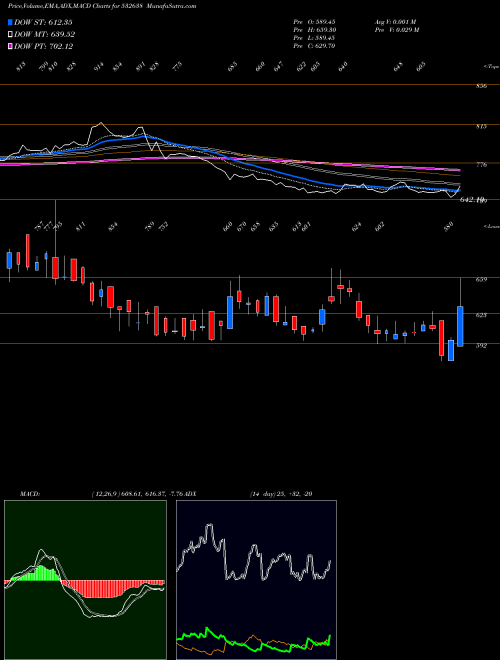Click the Pre V: 0.029 M value
This screenshot has height=660, width=500.
tap(396, 30)
